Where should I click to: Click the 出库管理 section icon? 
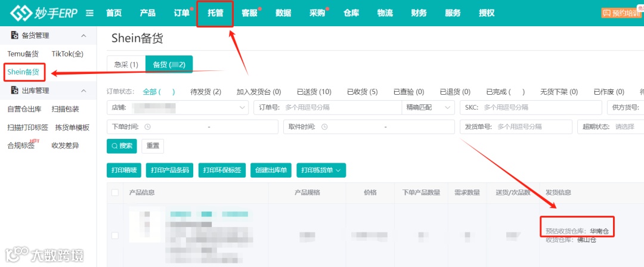pyautogui.click(x=14, y=90)
